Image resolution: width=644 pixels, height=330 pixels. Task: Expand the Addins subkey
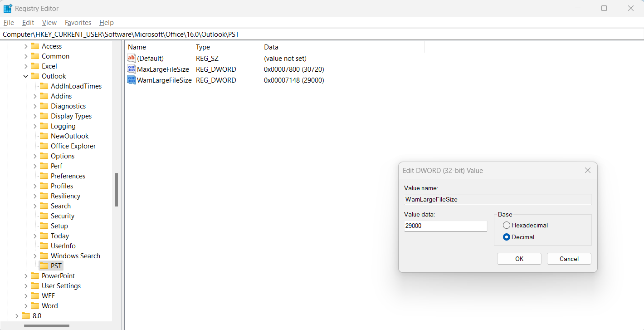point(35,96)
